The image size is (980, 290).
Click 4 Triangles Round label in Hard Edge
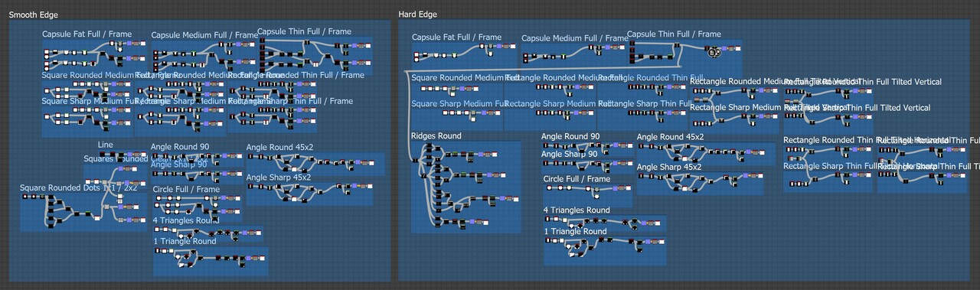click(577, 210)
